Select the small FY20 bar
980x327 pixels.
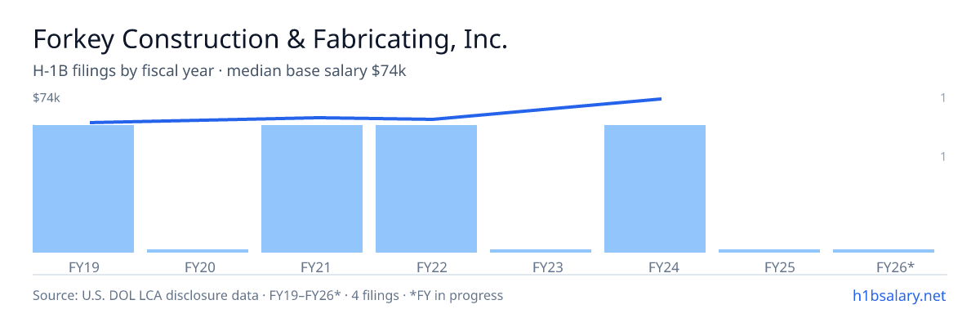[x=198, y=251]
